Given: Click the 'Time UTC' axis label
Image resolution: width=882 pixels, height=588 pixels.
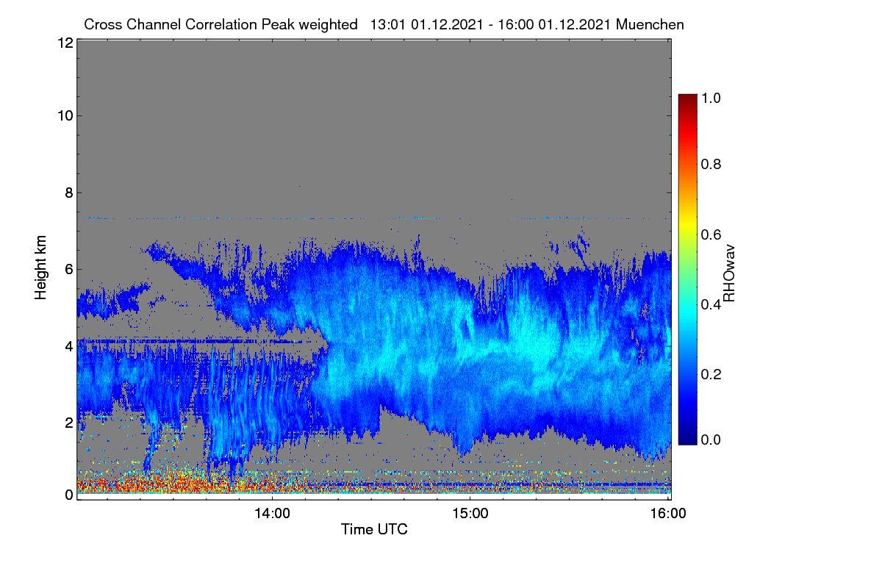Looking at the screenshot, I should [374, 529].
